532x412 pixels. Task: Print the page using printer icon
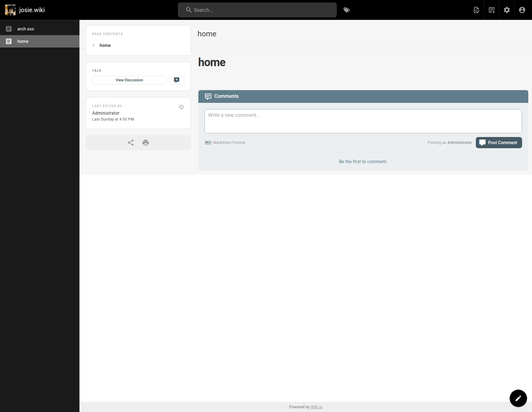146,143
